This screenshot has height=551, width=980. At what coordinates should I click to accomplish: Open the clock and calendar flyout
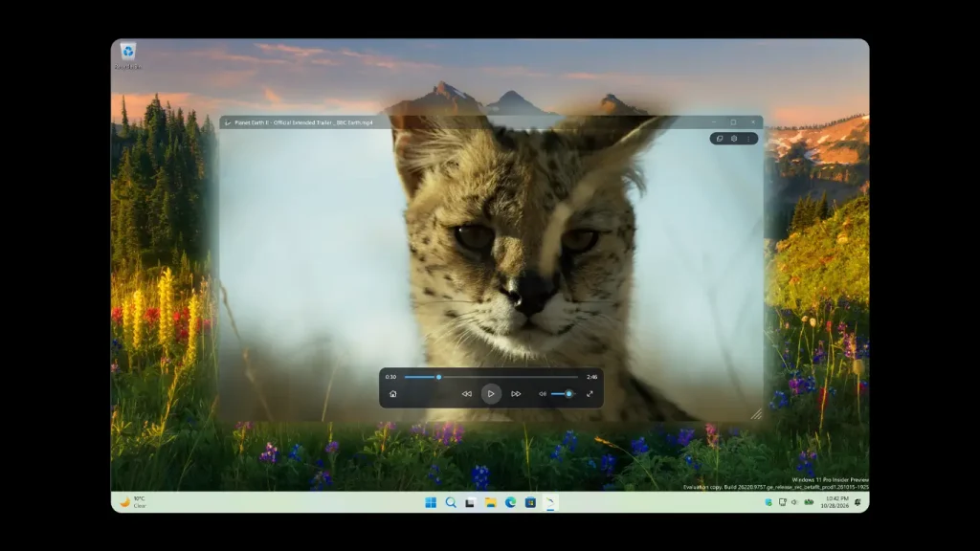point(835,502)
